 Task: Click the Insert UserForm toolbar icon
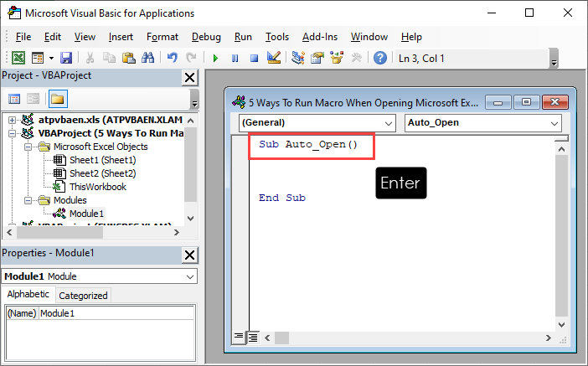[38, 58]
